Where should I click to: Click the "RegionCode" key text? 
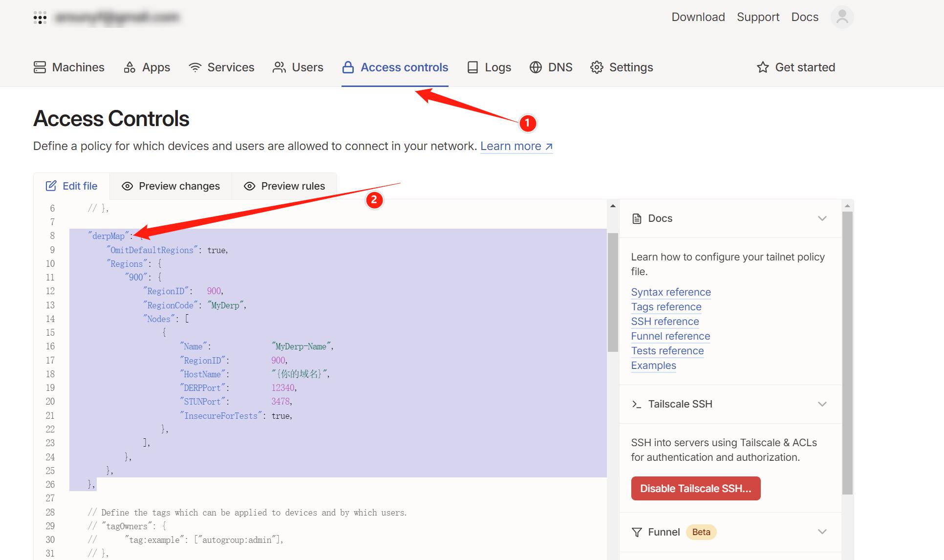click(171, 305)
